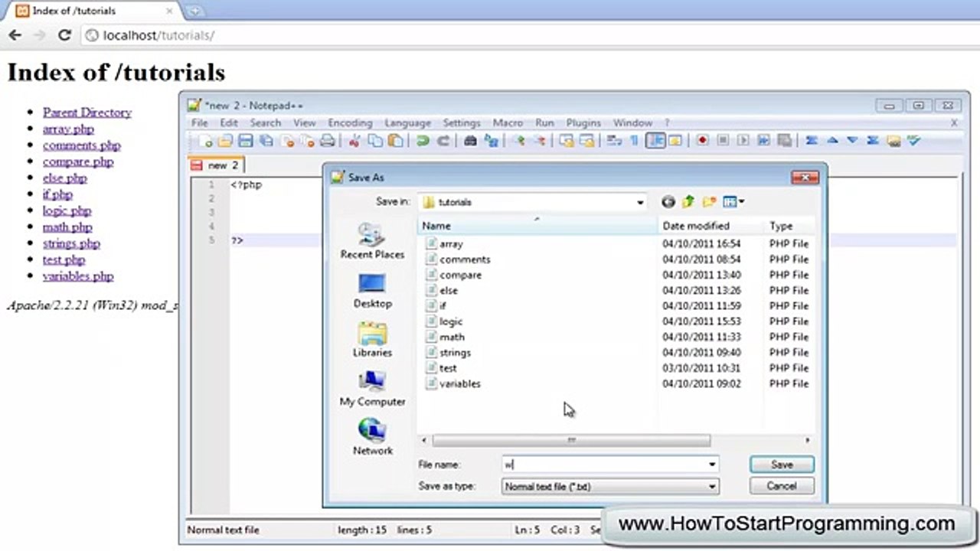Open the array.php link in browser

point(68,129)
